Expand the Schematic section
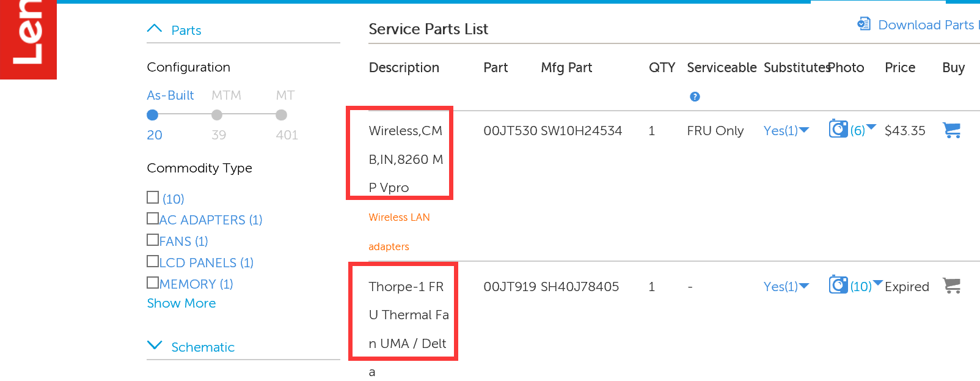 pos(155,346)
